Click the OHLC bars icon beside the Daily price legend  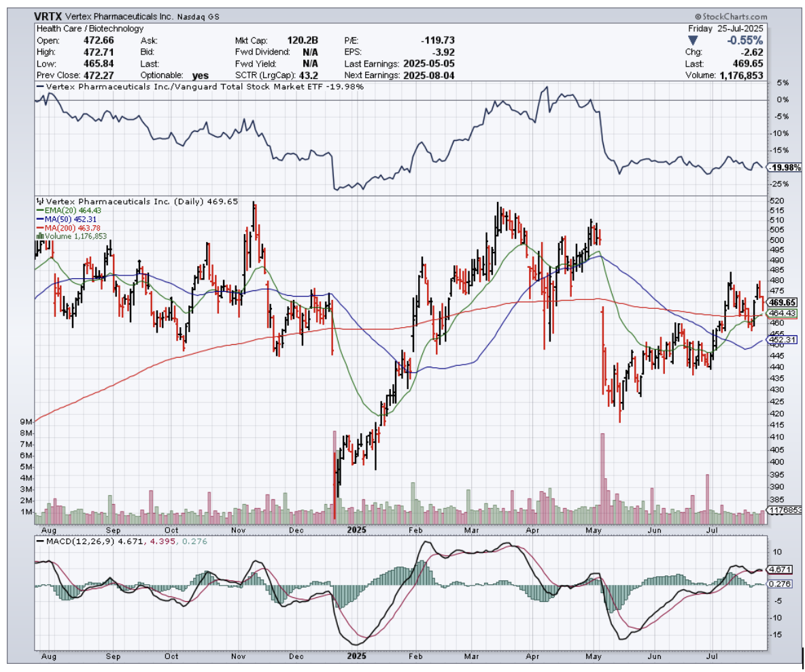point(39,202)
